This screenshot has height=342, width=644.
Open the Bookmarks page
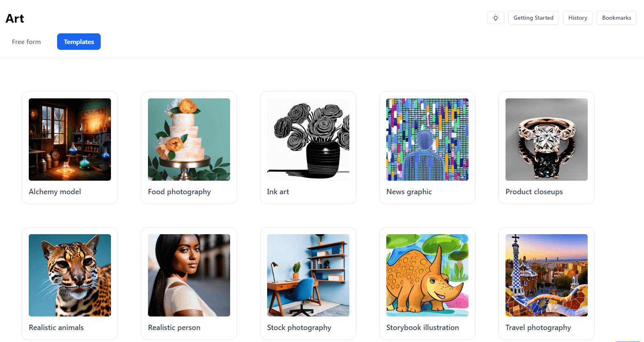(x=616, y=18)
